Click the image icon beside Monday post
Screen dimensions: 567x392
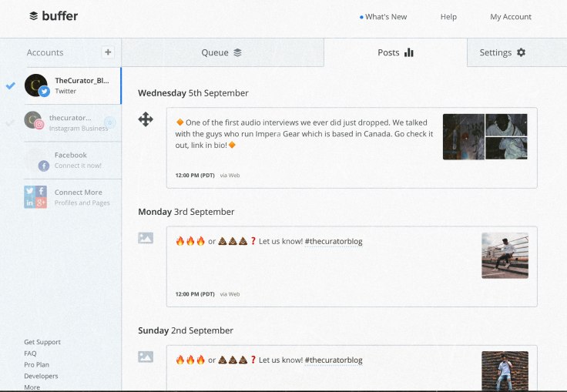[146, 238]
